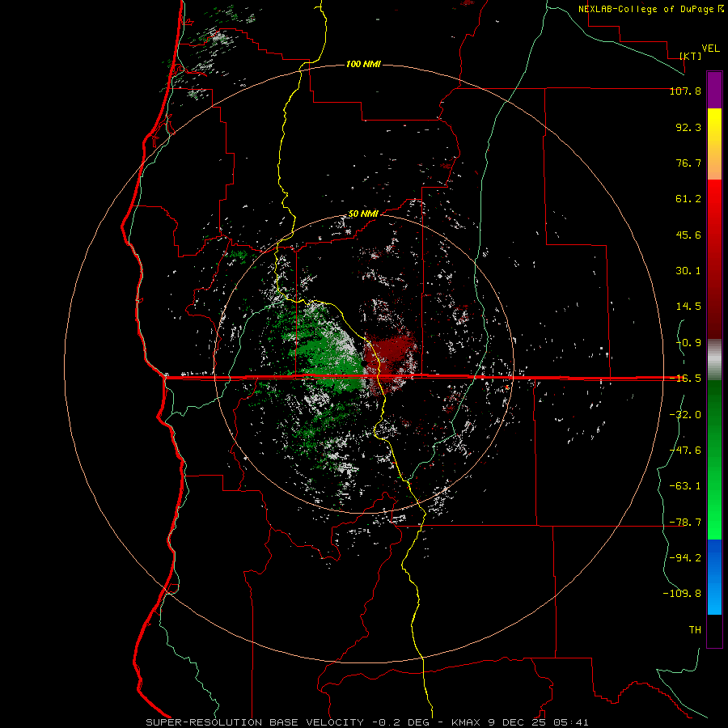The height and width of the screenshot is (728, 728).
Task: Pick the red outbound segment of the scale
Action: pyautogui.click(x=714, y=259)
